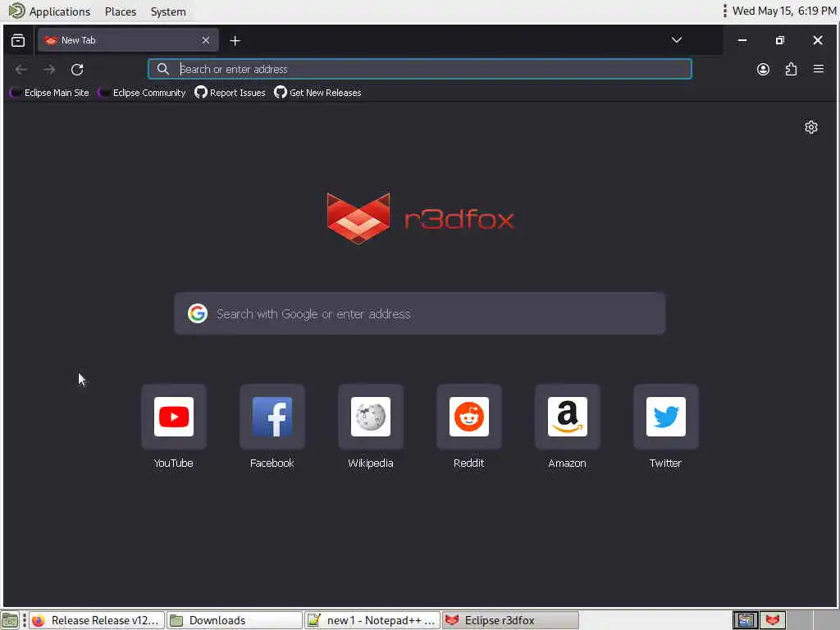Focus the Search with Google field
Image resolution: width=840 pixels, height=630 pixels.
pos(419,313)
